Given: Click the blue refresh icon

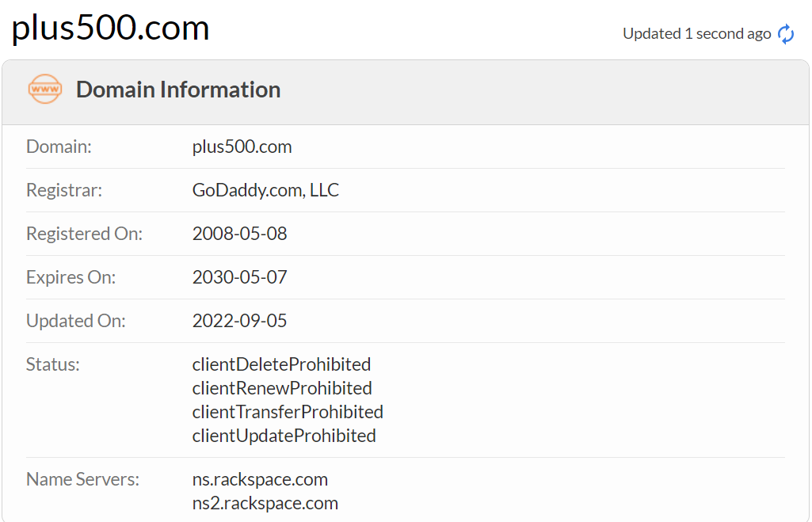Looking at the screenshot, I should tap(786, 34).
